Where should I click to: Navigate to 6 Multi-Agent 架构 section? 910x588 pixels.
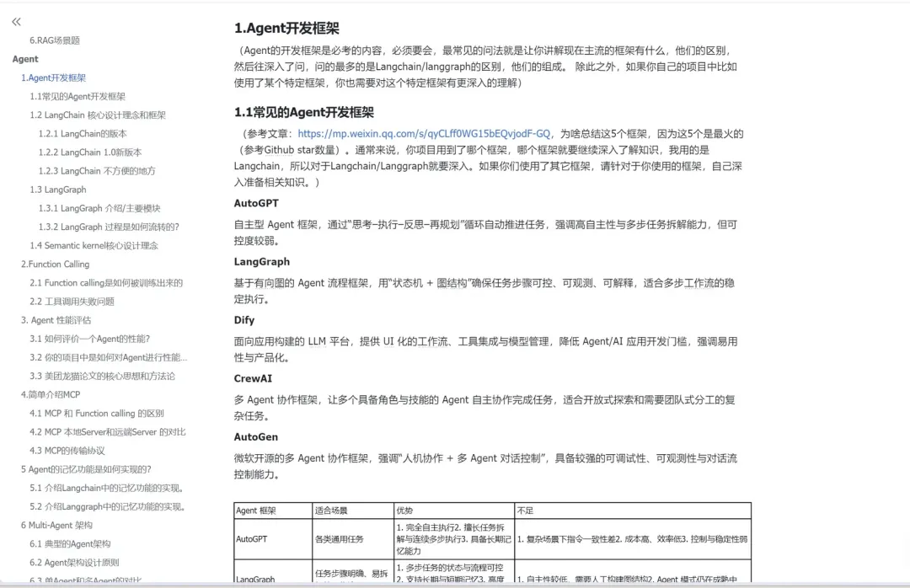pyautogui.click(x=57, y=526)
